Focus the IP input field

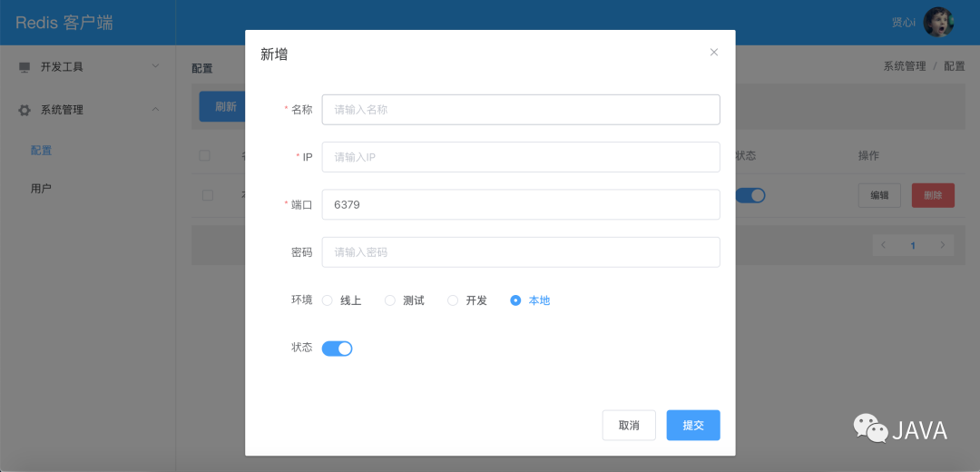[521, 157]
